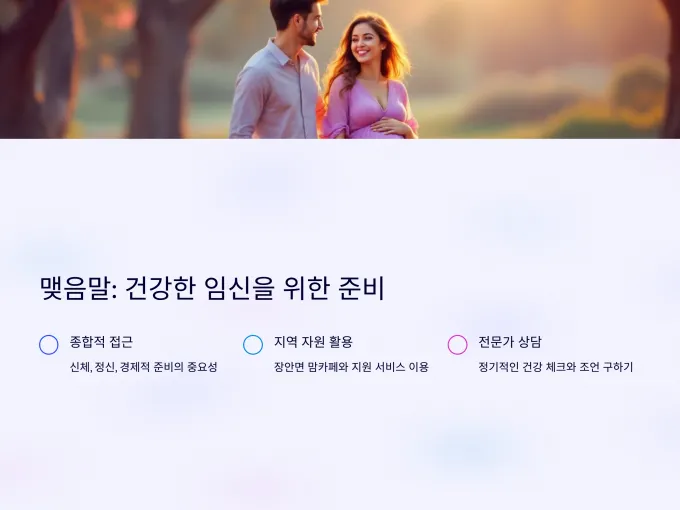Click the cyan circle beside 지역 자원 활용
This screenshot has width=680, height=510.
click(253, 345)
